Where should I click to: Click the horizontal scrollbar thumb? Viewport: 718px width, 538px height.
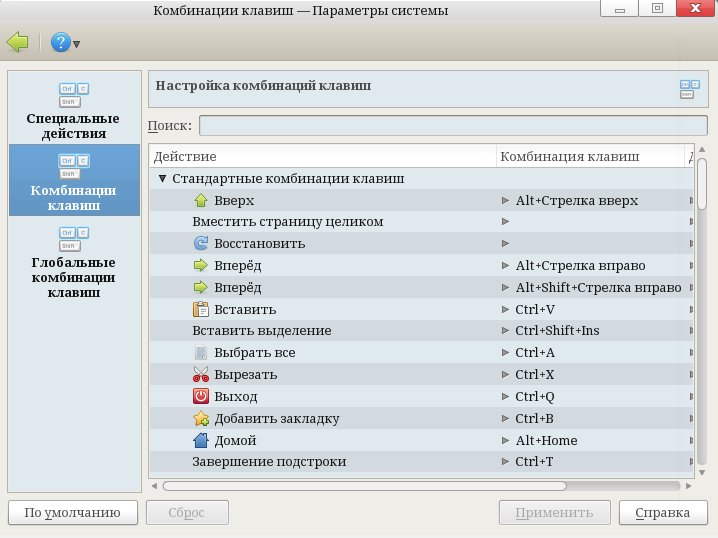364,486
